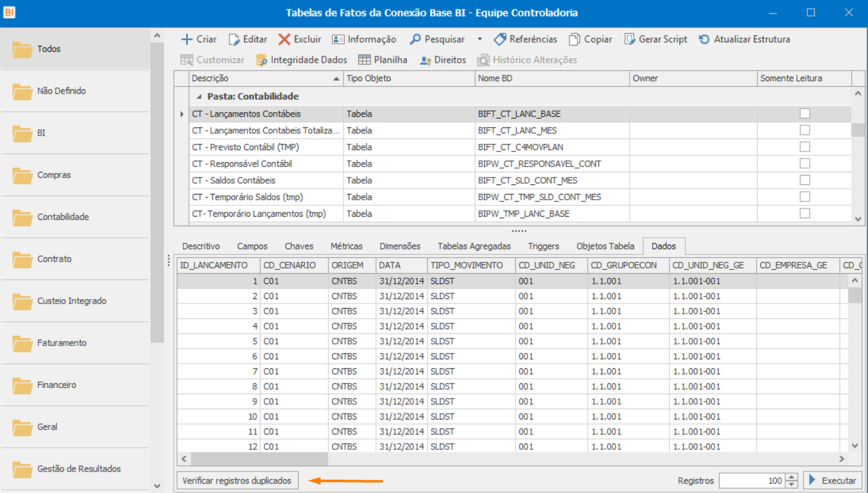Click the red Excluir icon
Image resolution: width=868 pixels, height=493 pixels.
coord(285,39)
